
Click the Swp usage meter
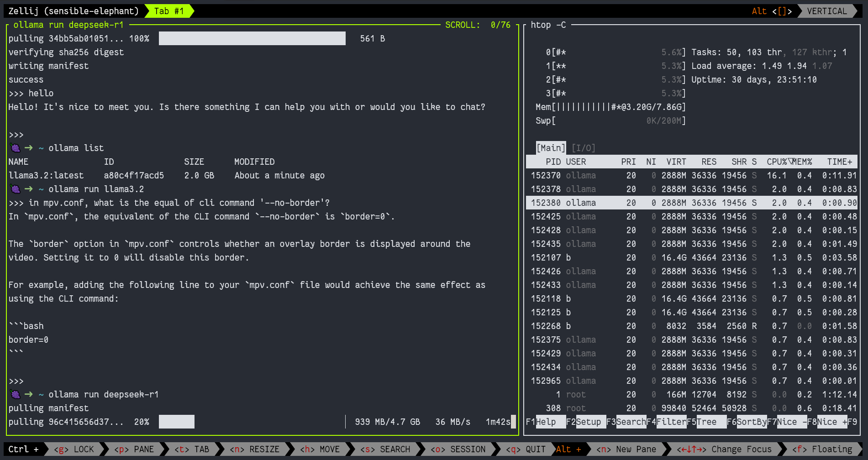tap(611, 120)
